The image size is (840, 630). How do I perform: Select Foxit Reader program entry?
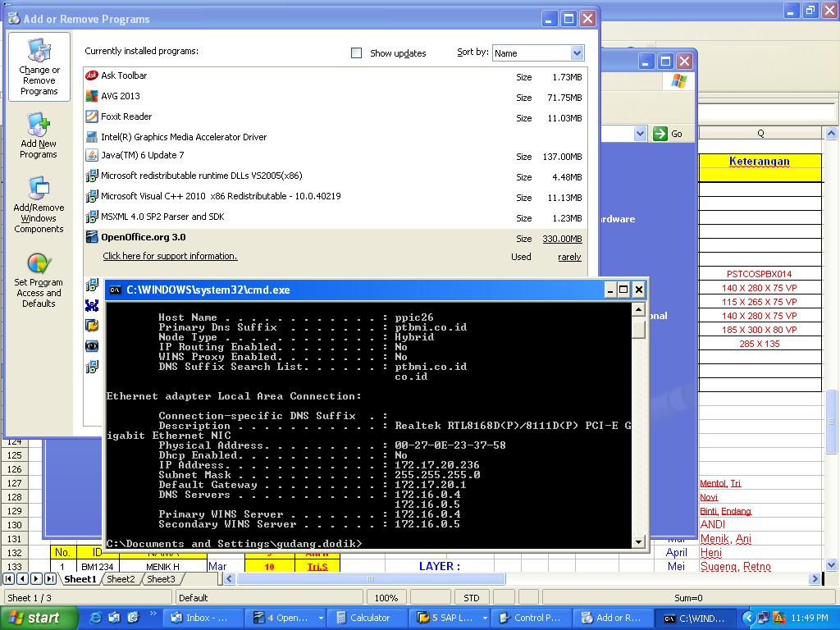[x=126, y=116]
